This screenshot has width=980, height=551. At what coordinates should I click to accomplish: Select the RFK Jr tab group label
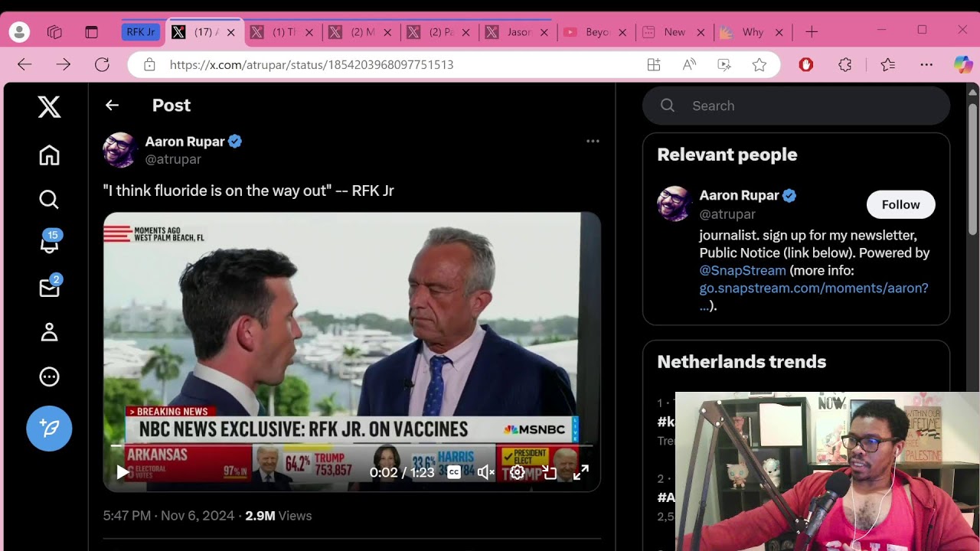pos(141,32)
